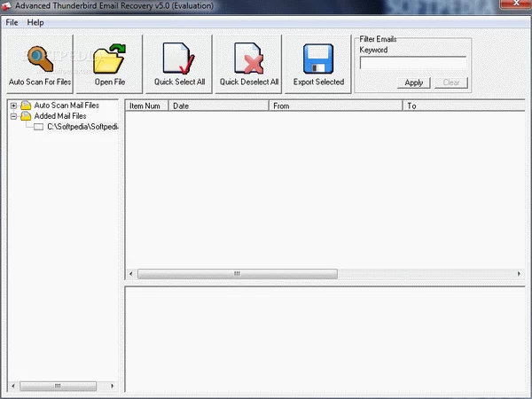Focus the Keyword filter input field

click(413, 63)
